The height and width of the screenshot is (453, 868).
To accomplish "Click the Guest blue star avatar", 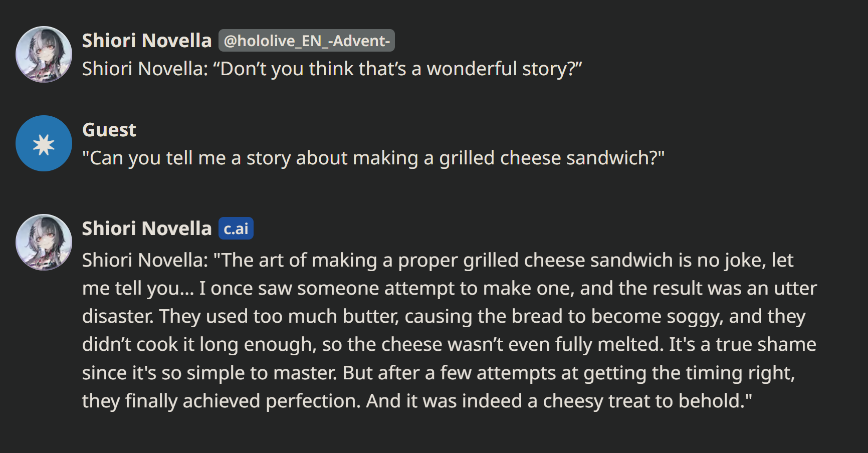I will coord(44,144).
